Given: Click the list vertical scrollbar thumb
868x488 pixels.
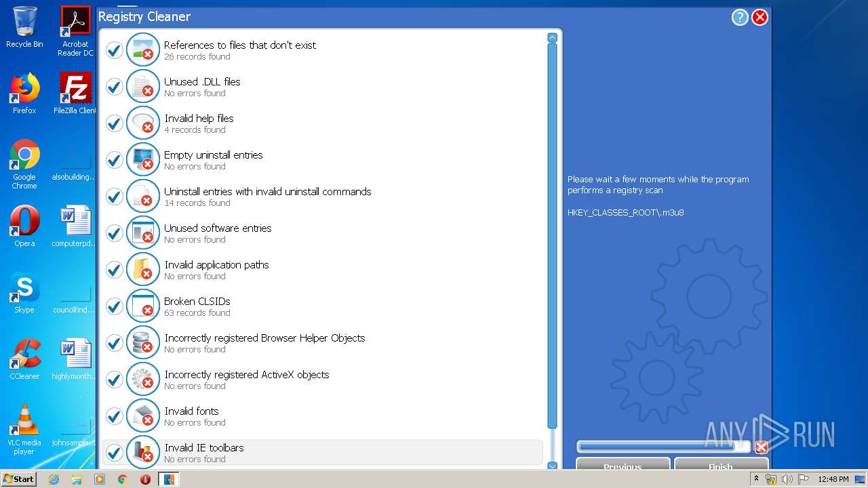Looking at the screenshot, I should pyautogui.click(x=552, y=235).
